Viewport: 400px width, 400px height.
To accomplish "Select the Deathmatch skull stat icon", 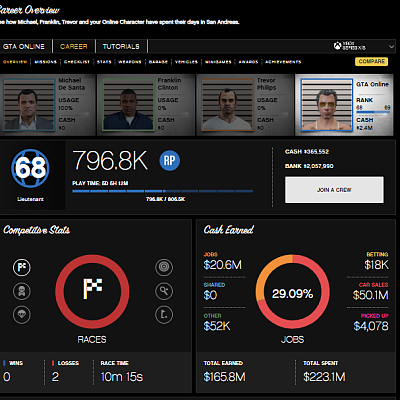I will click(x=22, y=291).
